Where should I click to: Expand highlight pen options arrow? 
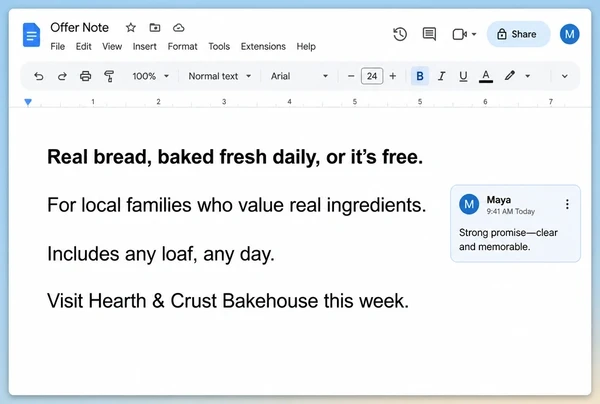pyautogui.click(x=528, y=76)
